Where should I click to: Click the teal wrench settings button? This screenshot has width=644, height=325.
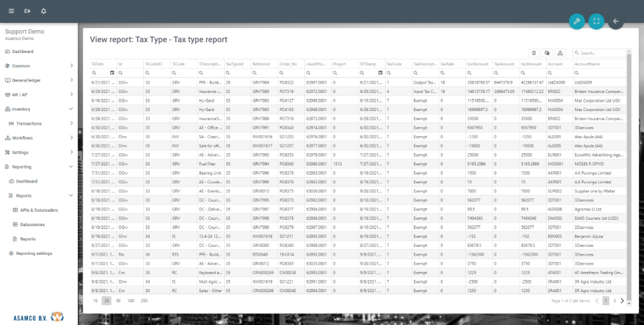[x=577, y=21]
